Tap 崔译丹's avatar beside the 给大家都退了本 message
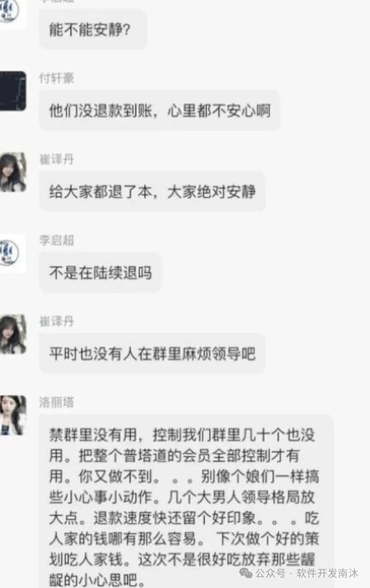The width and height of the screenshot is (370, 588). pos(12,172)
